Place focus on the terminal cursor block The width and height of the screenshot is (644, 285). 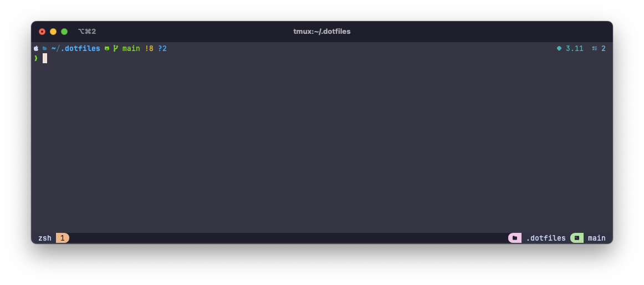[45, 58]
